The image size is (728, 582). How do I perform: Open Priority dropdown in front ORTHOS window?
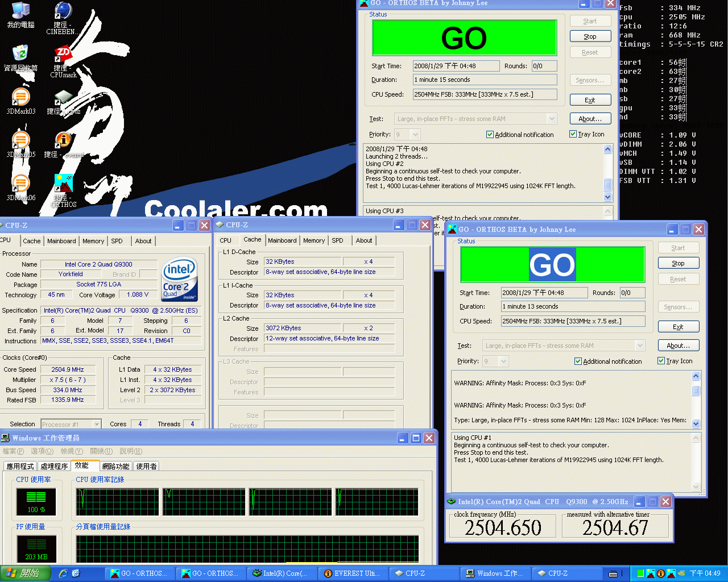pyautogui.click(x=503, y=361)
